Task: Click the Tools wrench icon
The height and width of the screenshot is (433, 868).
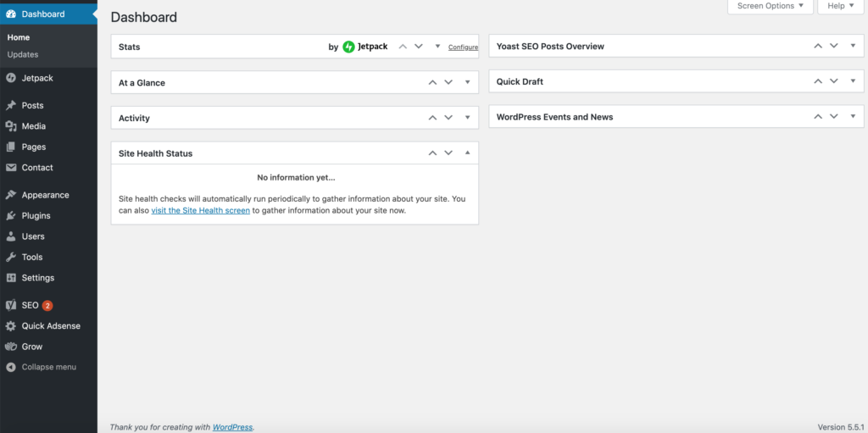Action: pos(10,257)
